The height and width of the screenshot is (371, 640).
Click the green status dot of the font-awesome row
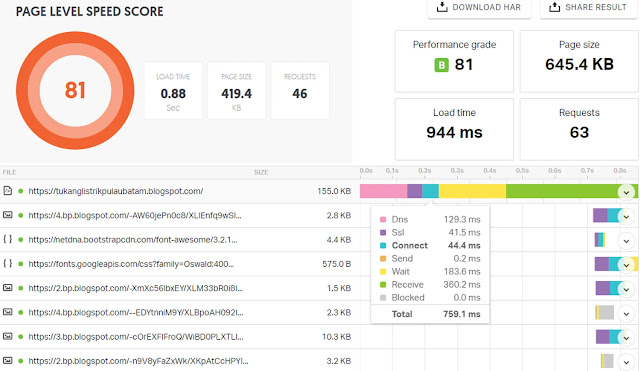tap(20, 240)
